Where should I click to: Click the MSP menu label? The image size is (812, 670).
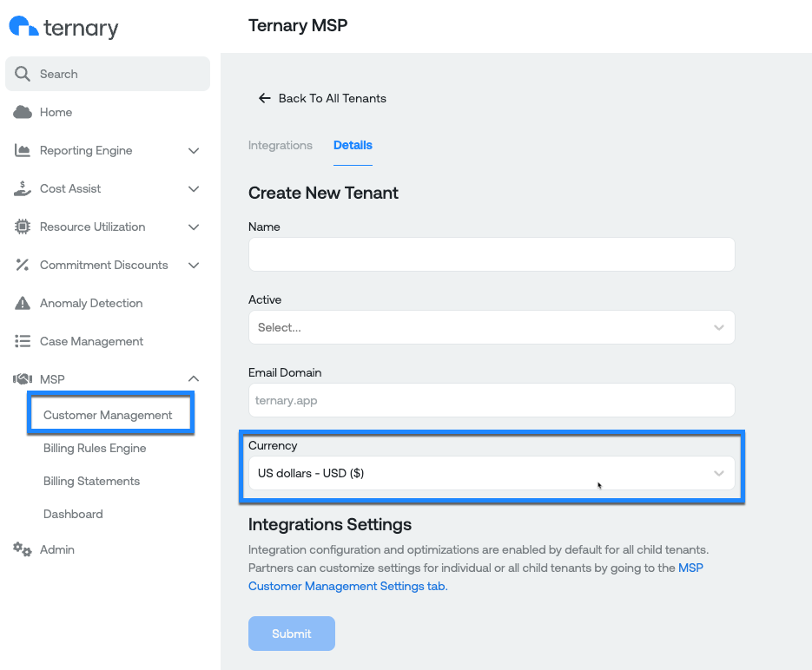coord(52,379)
